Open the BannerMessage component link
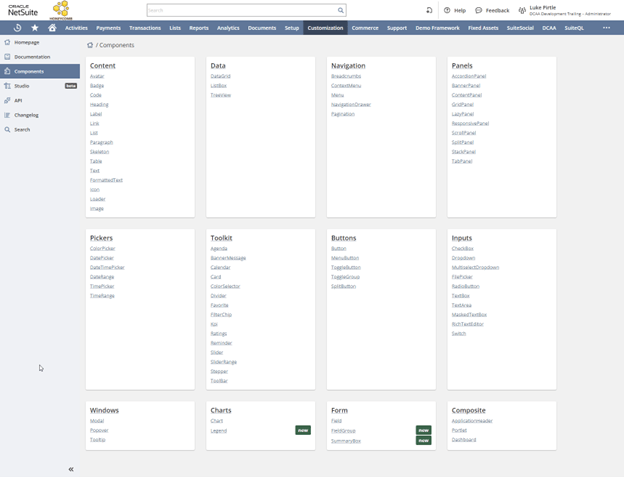624x477 pixels. tap(228, 258)
